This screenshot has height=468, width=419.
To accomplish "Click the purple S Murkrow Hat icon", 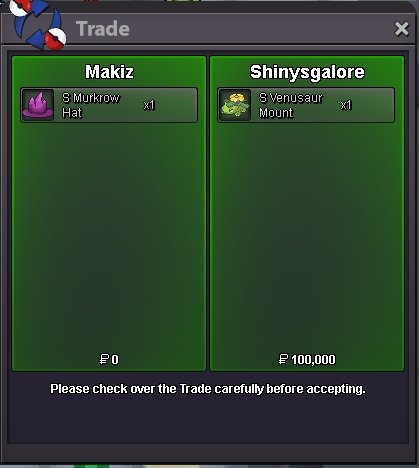I will pyautogui.click(x=38, y=105).
